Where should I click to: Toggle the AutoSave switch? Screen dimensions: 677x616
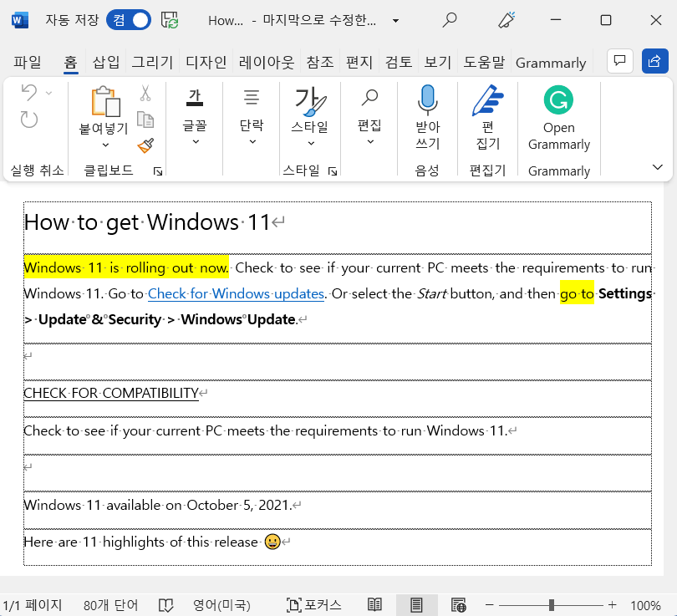[x=129, y=20]
